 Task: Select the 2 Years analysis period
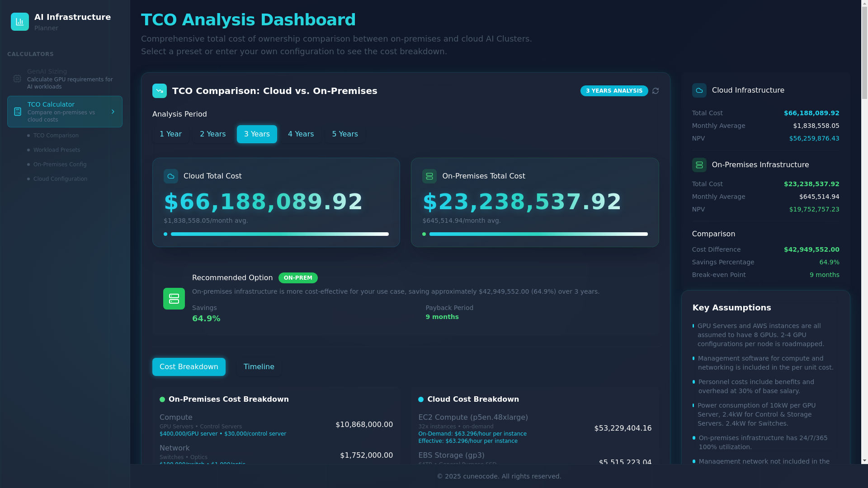click(x=213, y=134)
